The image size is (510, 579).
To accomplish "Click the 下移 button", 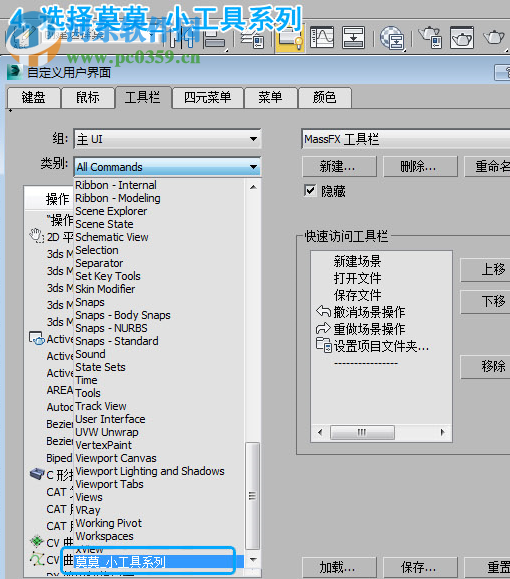I will (x=485, y=302).
